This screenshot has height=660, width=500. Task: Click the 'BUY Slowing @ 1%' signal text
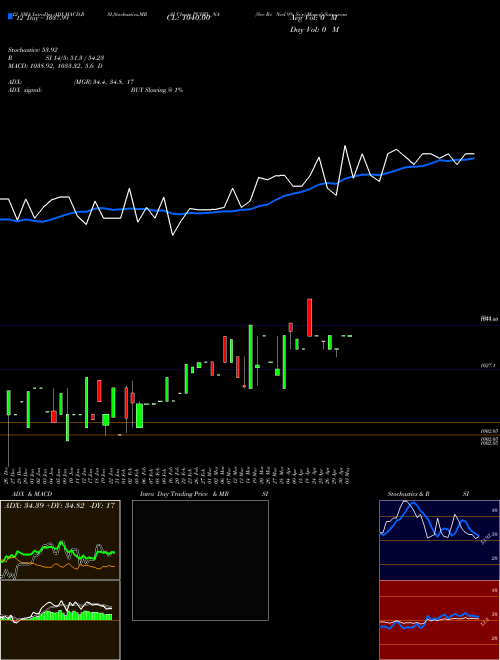pos(157,90)
